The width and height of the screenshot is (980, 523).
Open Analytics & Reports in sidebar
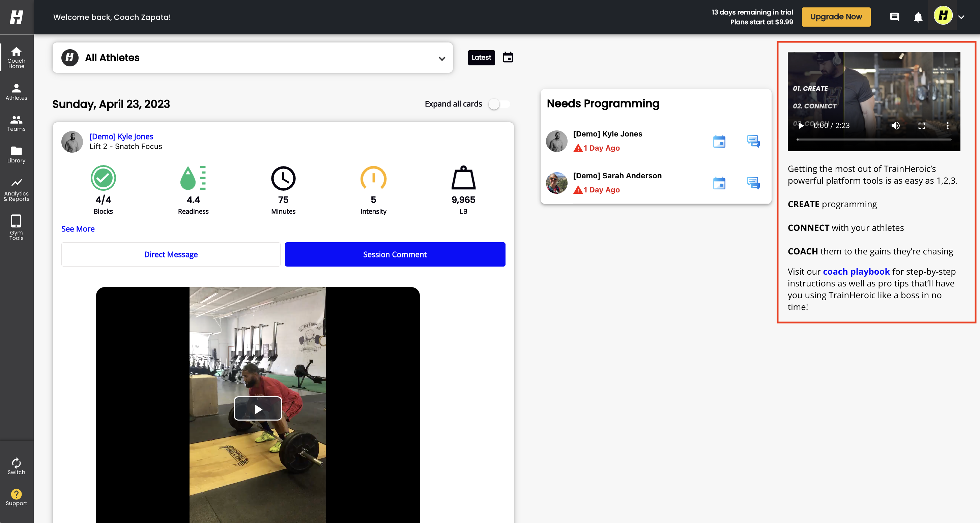point(17,190)
